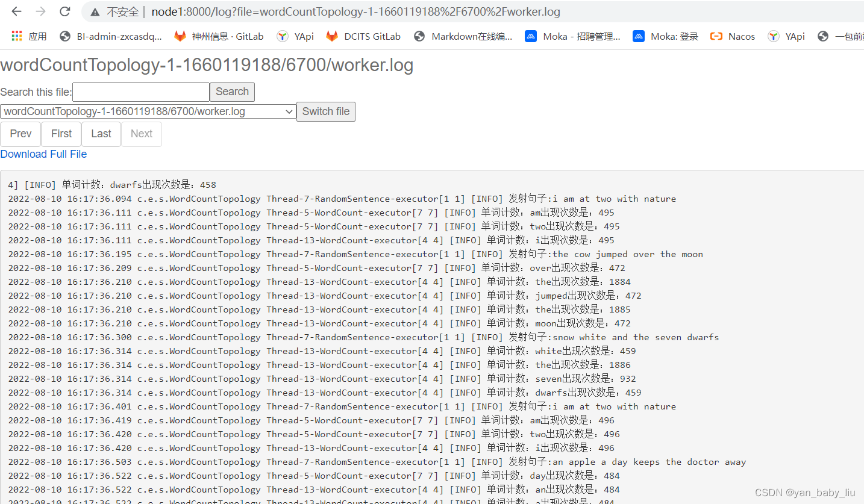The image size is (864, 504).
Task: Open the BI-admin-zxcasdq bookmark
Action: pos(111,36)
